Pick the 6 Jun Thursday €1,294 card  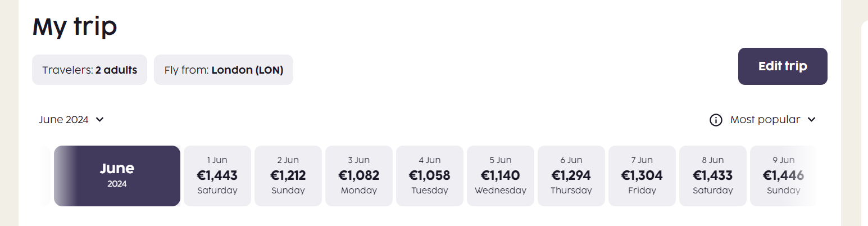(571, 176)
